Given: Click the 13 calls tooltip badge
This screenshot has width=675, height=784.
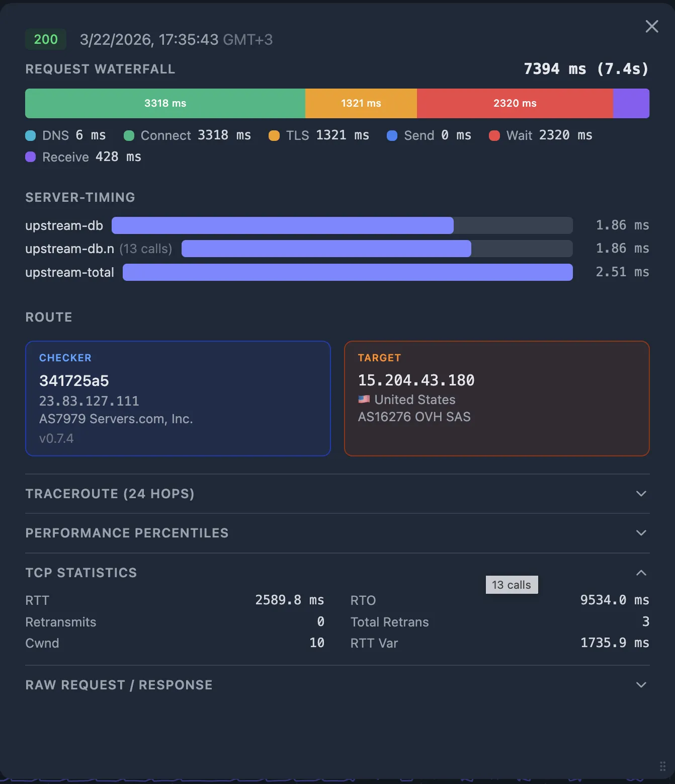Looking at the screenshot, I should (x=512, y=584).
